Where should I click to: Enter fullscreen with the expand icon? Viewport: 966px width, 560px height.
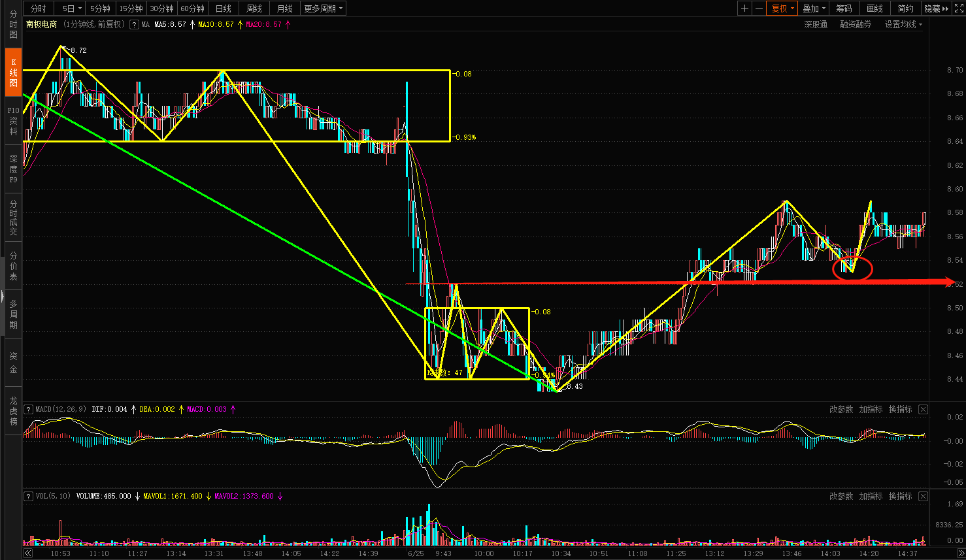[959, 8]
